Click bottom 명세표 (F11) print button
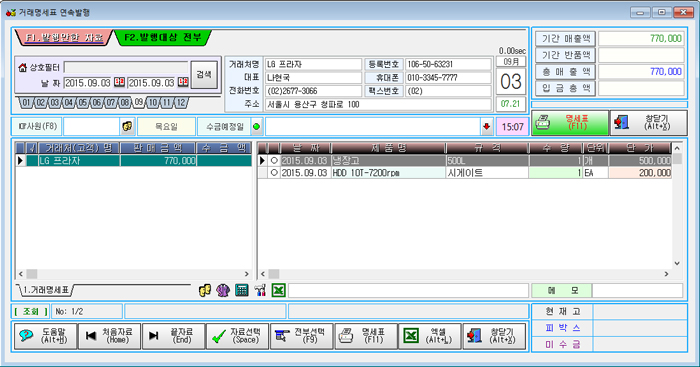 click(x=366, y=336)
